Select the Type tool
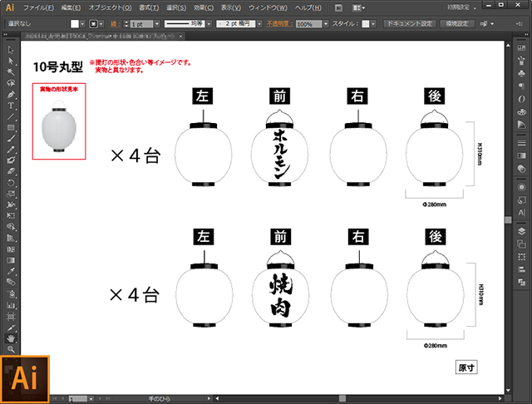The image size is (532, 404). click(11, 106)
